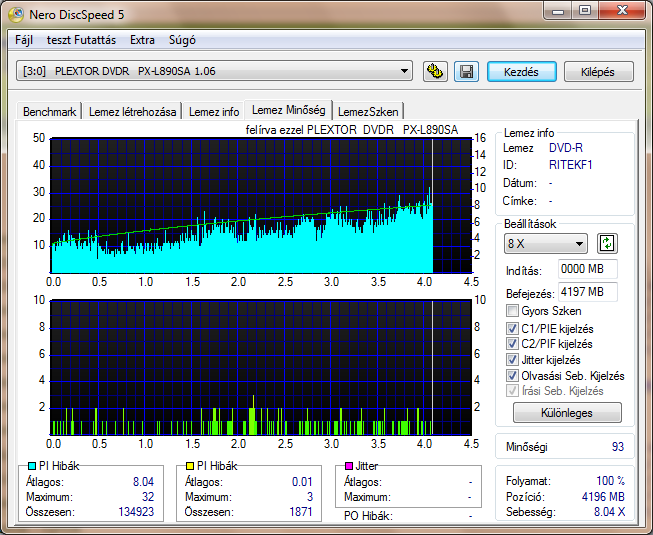
Task: Click the Különleges advanced button
Action: 567,413
